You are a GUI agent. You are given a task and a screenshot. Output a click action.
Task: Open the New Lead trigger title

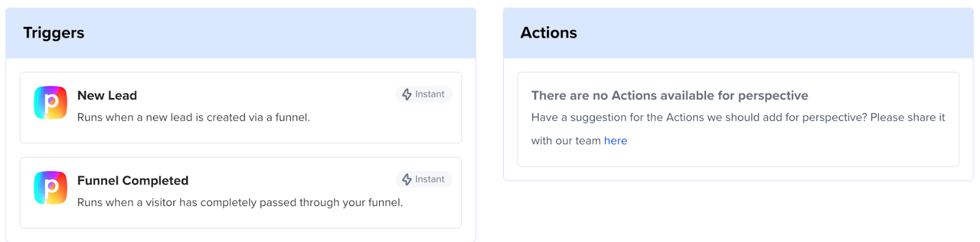(107, 96)
